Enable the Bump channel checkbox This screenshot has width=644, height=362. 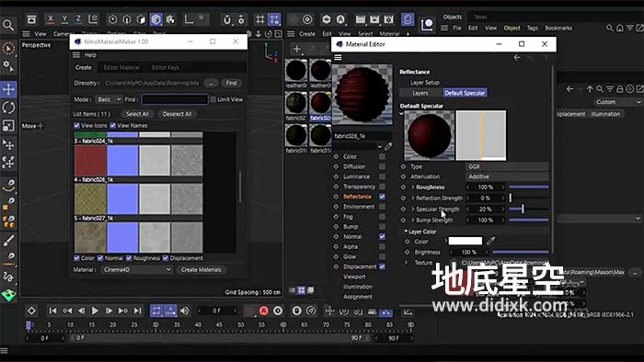(382, 226)
